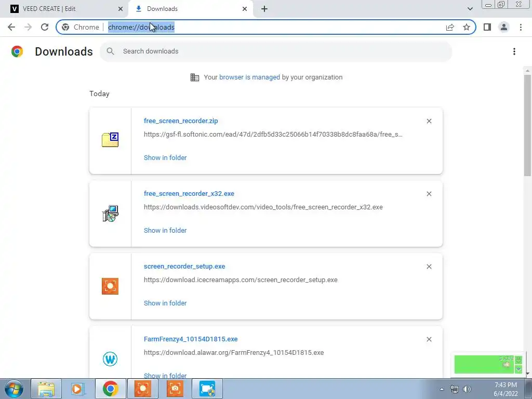Remove free_screen_recorder.zip from the list

coord(429,121)
